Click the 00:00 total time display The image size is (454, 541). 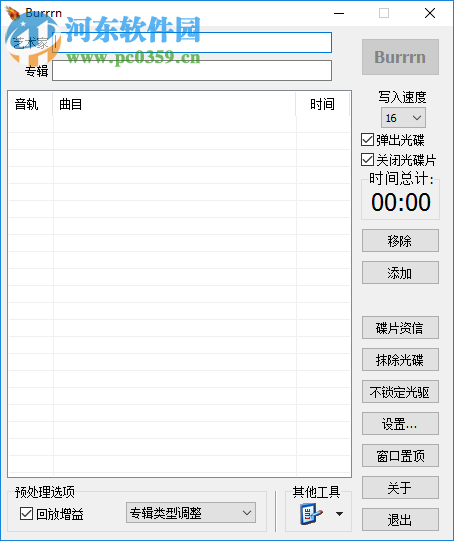(401, 202)
